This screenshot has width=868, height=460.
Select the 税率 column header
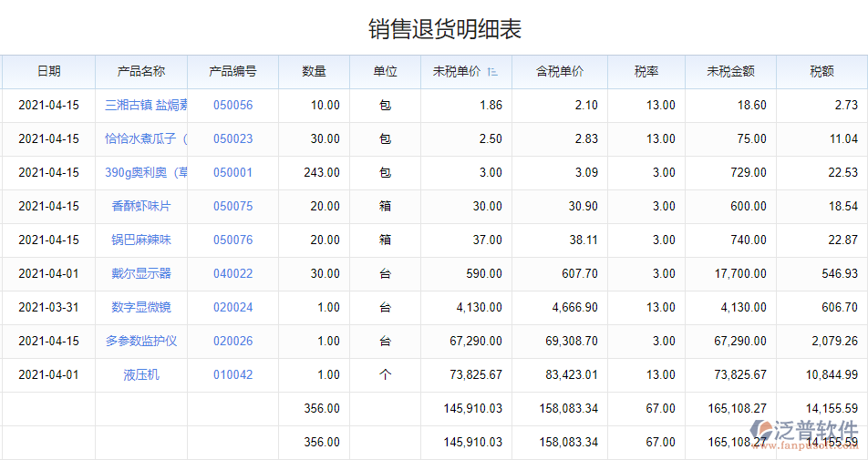646,72
